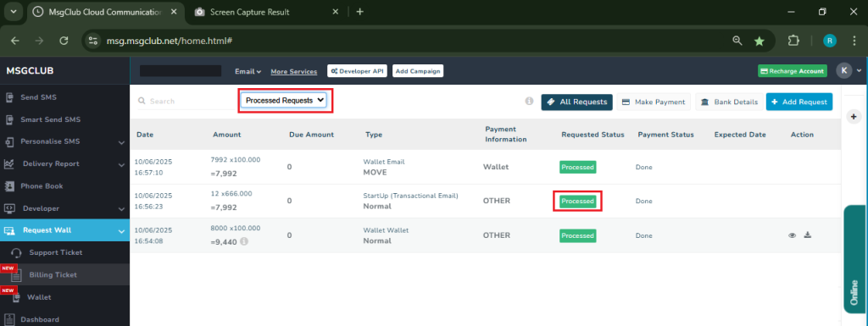
Task: Open a new browser tab
Action: pyautogui.click(x=359, y=12)
